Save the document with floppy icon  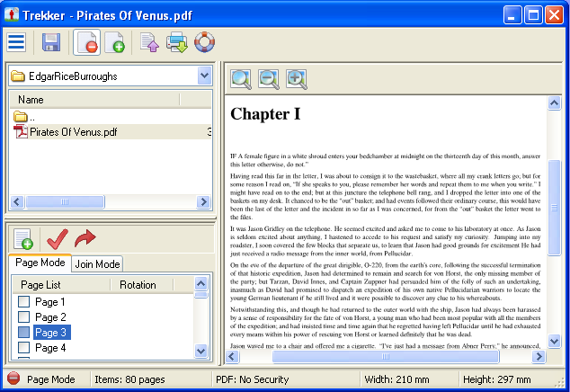pos(51,42)
